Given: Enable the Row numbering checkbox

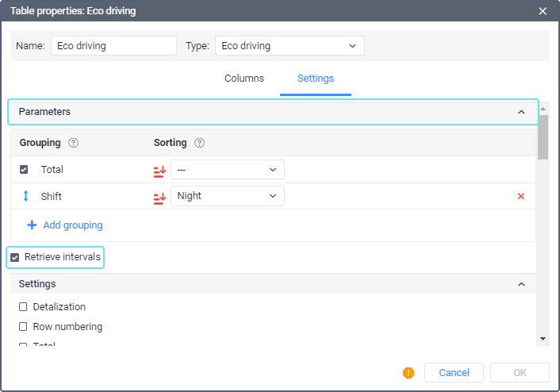Looking at the screenshot, I should point(23,327).
